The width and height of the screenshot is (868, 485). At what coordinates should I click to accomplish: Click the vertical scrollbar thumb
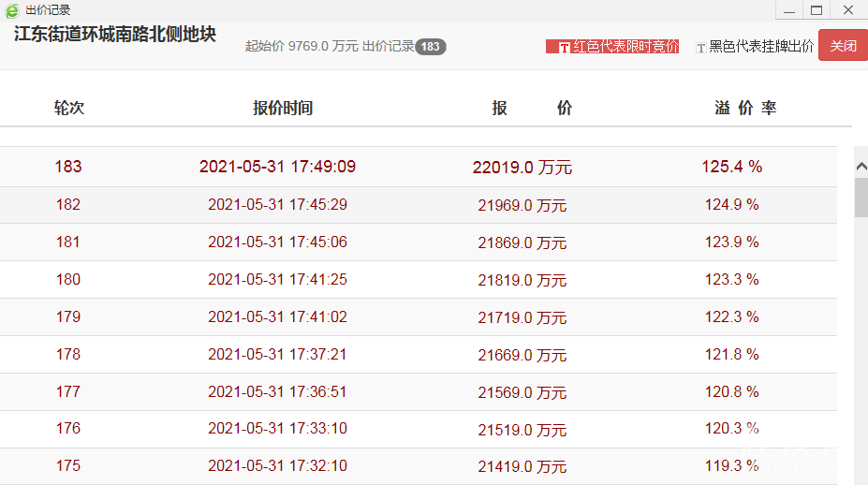click(x=861, y=197)
